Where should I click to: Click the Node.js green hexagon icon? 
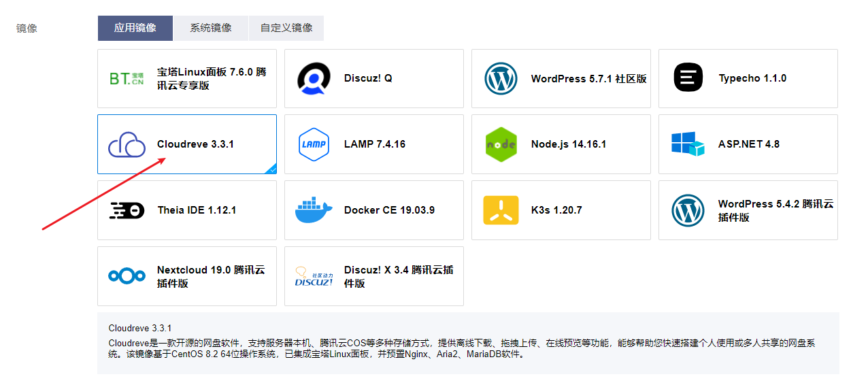[501, 144]
